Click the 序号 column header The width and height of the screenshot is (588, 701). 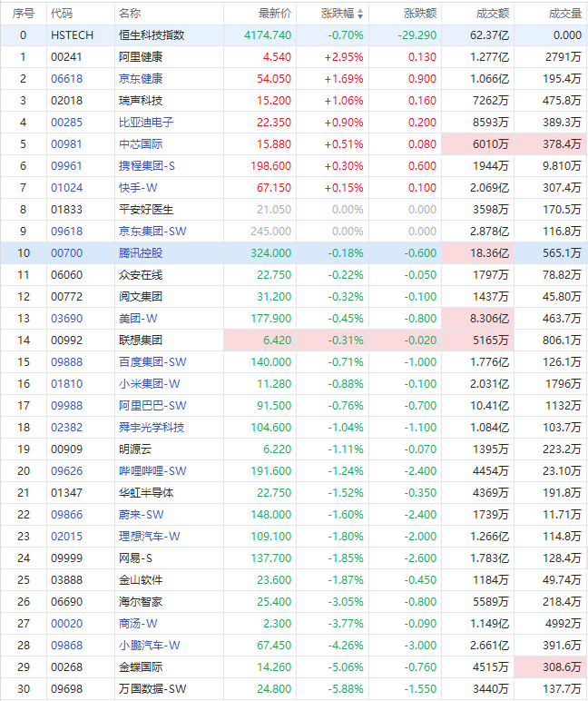[24, 14]
